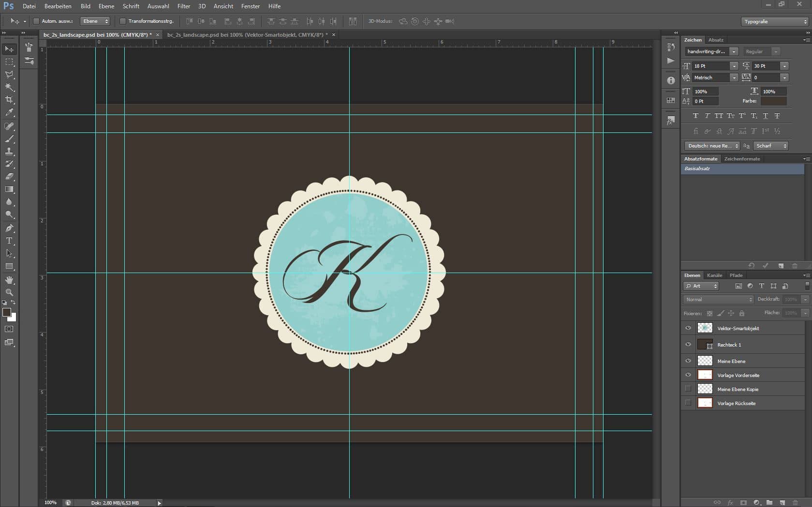Select the Horizontal Type tool
Viewport: 812px width, 507px height.
(9, 241)
